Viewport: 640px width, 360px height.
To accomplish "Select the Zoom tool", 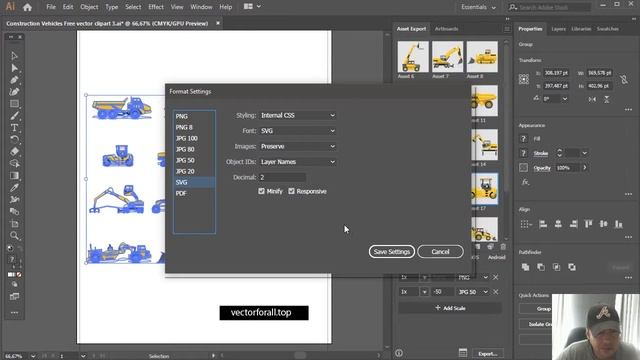I will 14,236.
